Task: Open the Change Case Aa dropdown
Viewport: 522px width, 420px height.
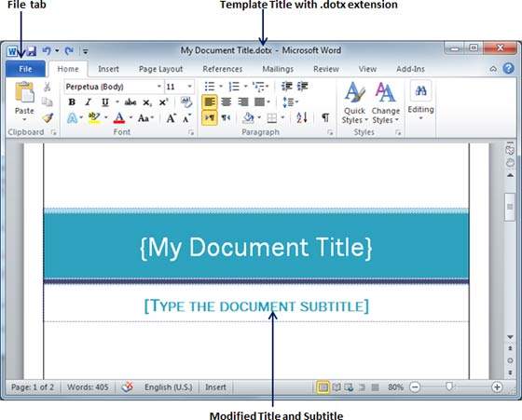Action: click(x=145, y=117)
